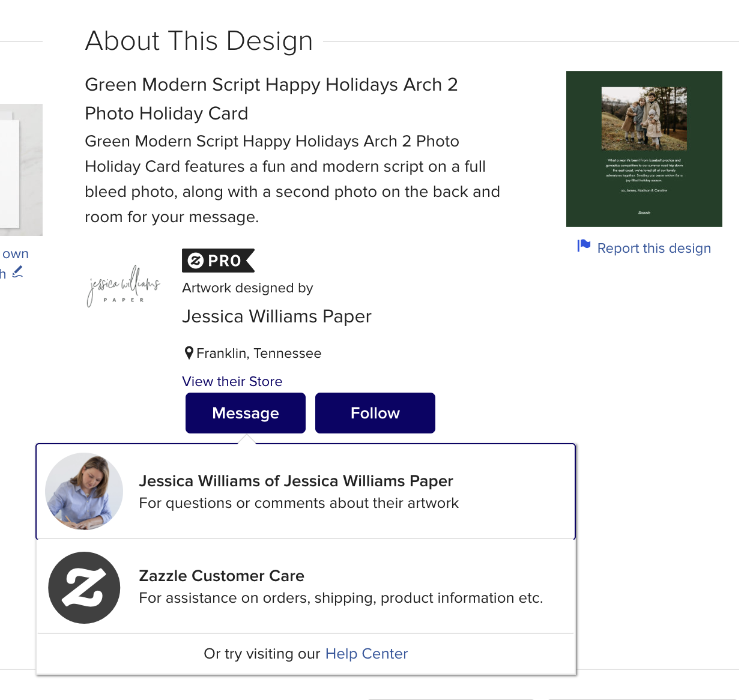Click the Zazzle PRO badge
The image size is (753, 700).
click(218, 261)
